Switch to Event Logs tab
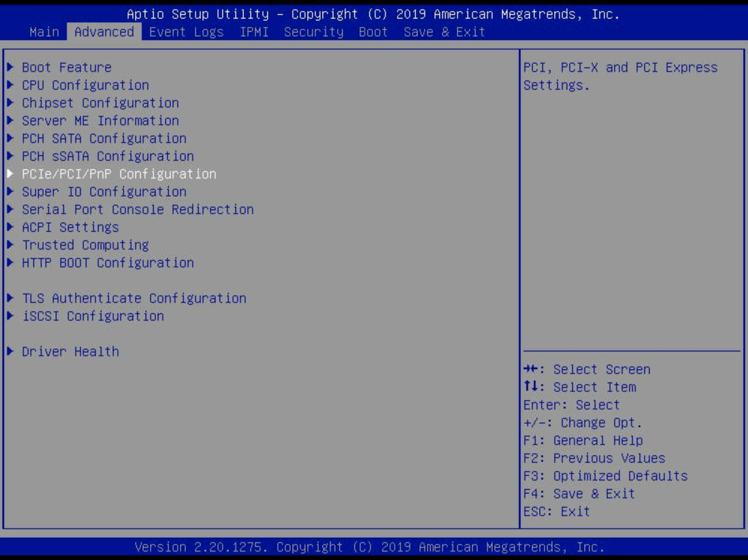 (186, 32)
